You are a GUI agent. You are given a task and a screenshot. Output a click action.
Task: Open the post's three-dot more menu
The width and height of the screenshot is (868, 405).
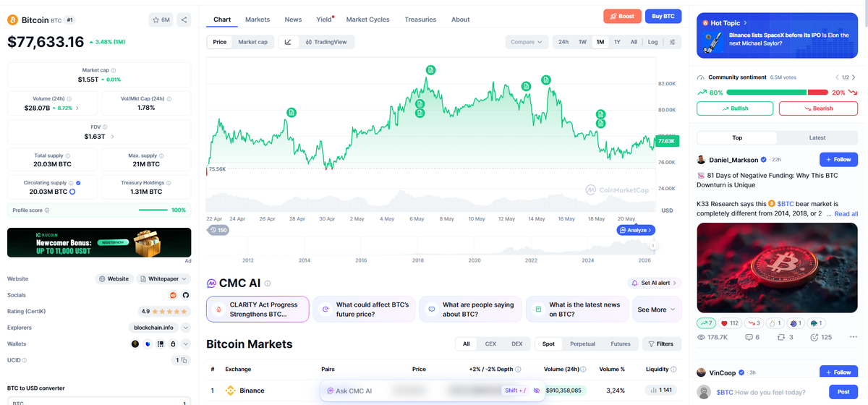[852, 337]
